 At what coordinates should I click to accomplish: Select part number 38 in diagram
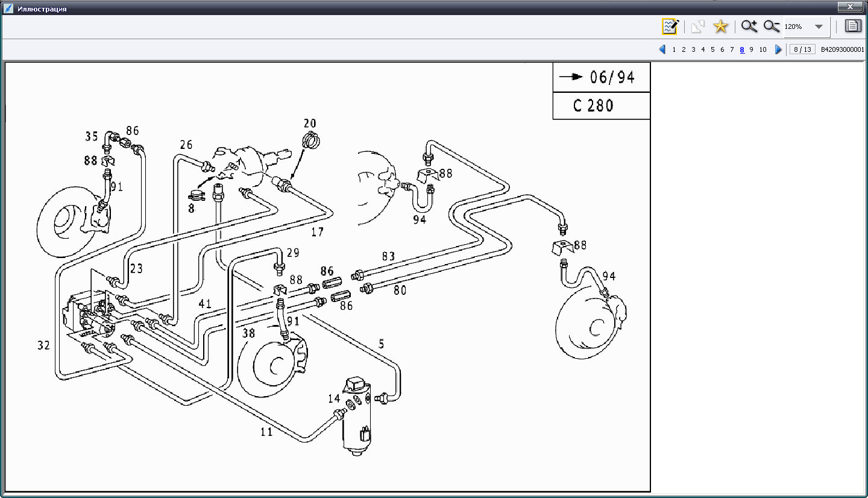pyautogui.click(x=248, y=333)
